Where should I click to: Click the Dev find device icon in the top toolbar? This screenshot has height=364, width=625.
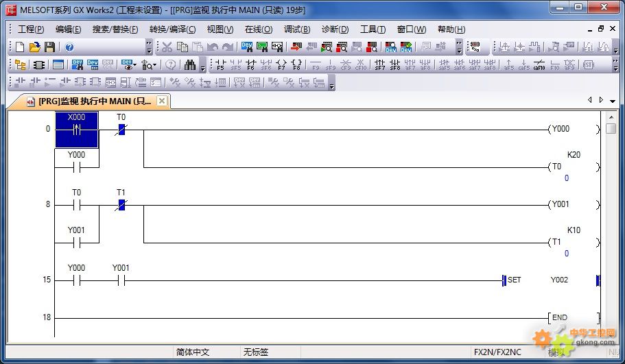247,47
